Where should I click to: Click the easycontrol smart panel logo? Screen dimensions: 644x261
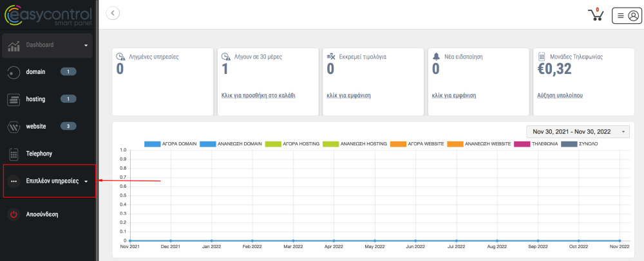click(x=48, y=15)
